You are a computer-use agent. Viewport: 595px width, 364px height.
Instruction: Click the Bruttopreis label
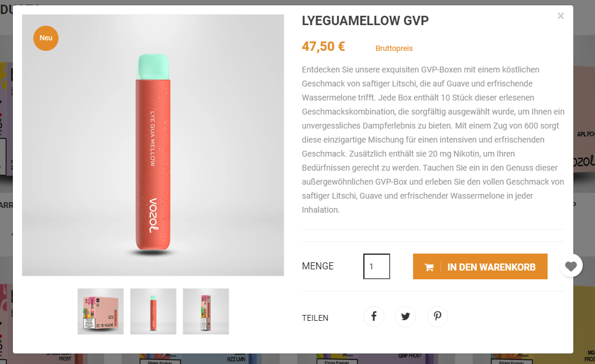394,48
